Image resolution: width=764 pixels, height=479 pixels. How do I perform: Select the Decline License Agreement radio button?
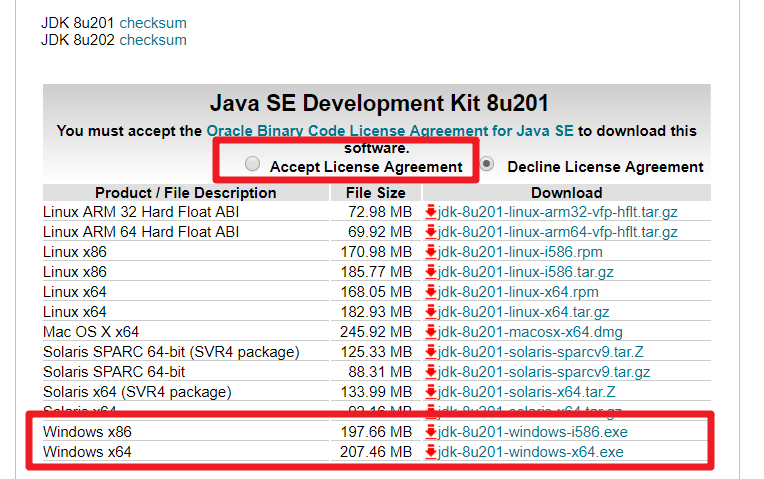(x=487, y=164)
